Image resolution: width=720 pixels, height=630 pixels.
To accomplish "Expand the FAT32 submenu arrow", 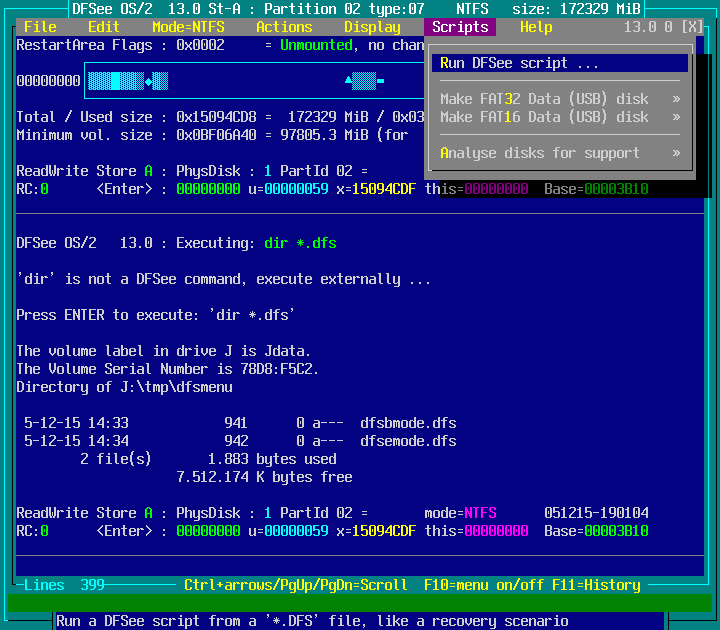I will click(x=677, y=99).
